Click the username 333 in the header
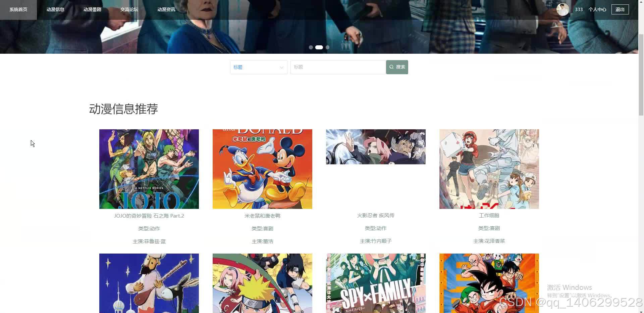 point(579,9)
